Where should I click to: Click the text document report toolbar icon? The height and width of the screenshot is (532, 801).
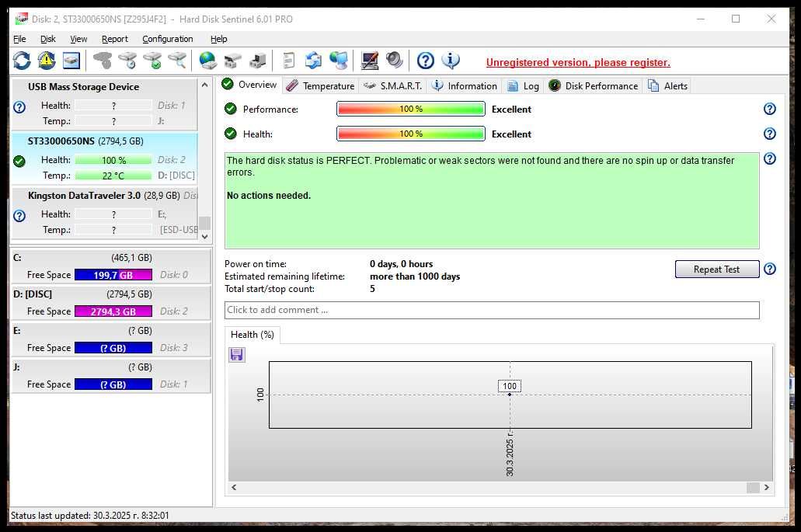[289, 61]
